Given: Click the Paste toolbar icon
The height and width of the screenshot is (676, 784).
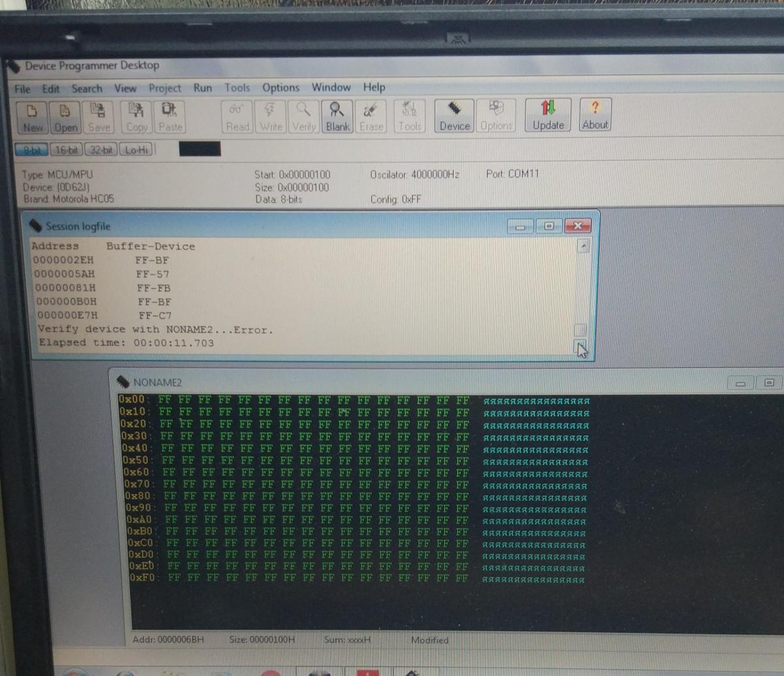Looking at the screenshot, I should point(170,118).
